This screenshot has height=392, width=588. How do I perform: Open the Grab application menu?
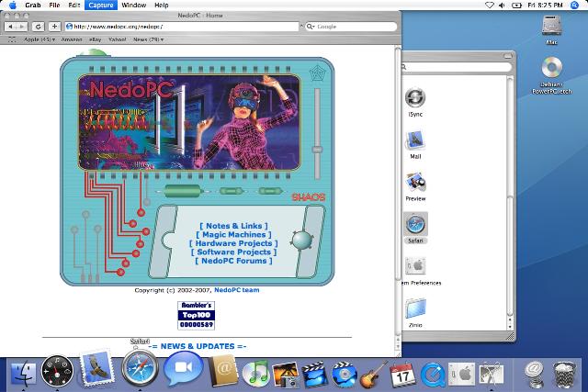pyautogui.click(x=33, y=6)
